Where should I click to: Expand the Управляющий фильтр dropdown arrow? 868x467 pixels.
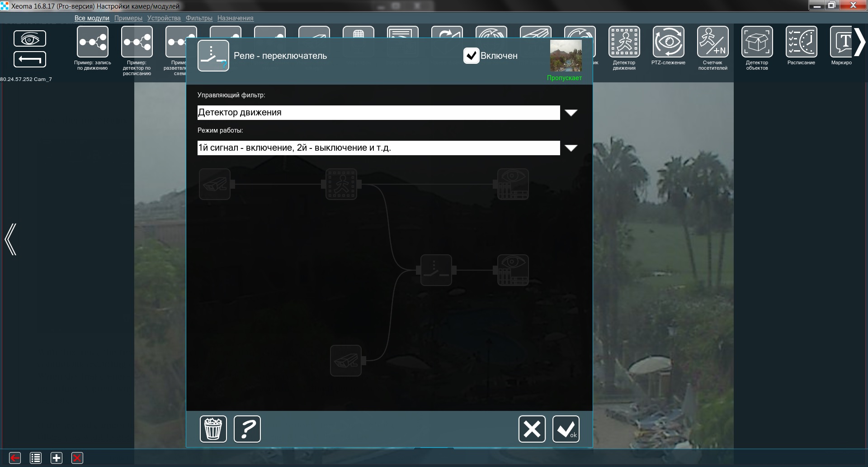coord(571,113)
